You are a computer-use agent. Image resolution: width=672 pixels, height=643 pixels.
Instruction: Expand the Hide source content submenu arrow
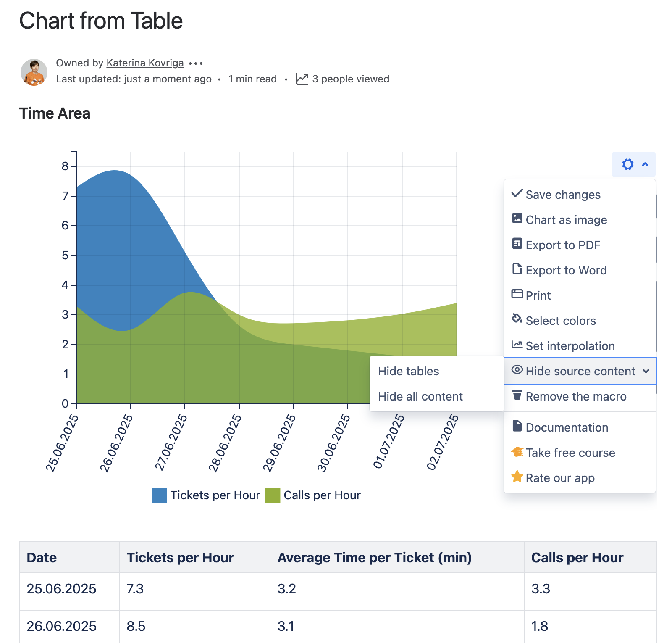click(x=646, y=371)
